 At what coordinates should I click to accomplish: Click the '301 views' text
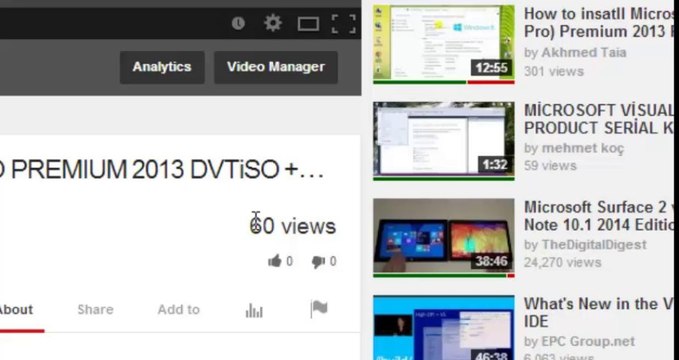tap(554, 71)
